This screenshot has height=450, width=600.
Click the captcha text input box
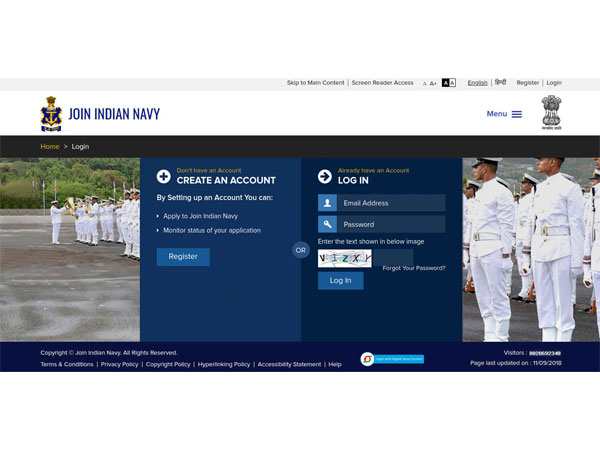tap(395, 257)
